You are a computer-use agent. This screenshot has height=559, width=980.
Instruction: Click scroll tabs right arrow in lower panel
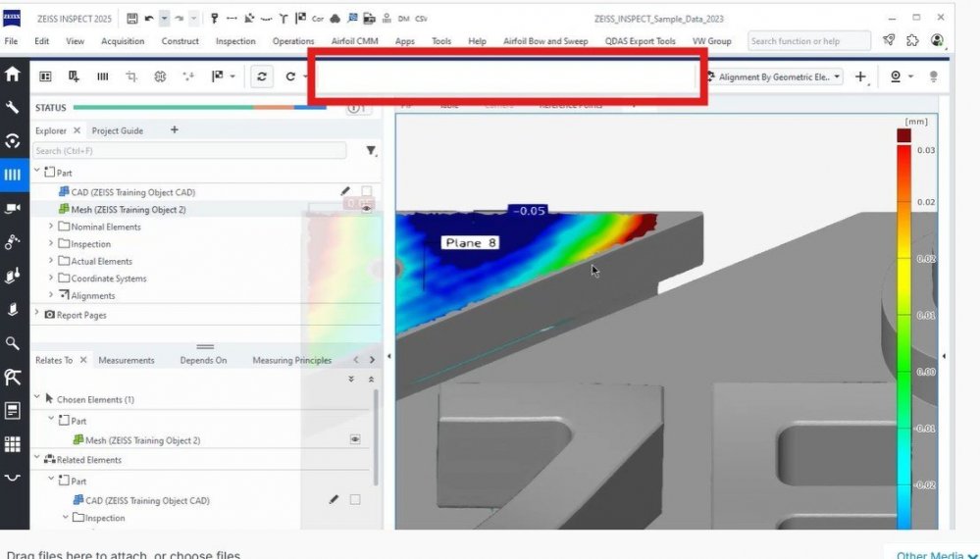click(x=372, y=360)
